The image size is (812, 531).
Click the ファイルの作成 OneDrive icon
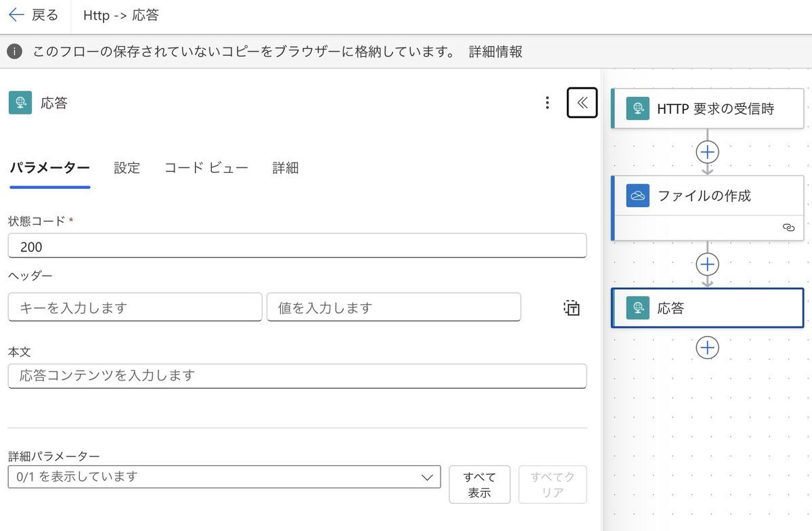(x=637, y=196)
